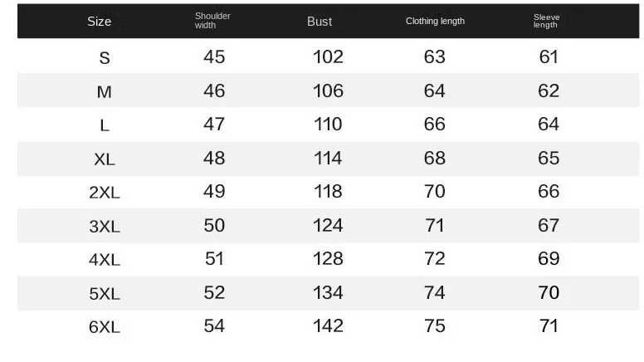Click the 2XL size row label

pyautogui.click(x=105, y=193)
